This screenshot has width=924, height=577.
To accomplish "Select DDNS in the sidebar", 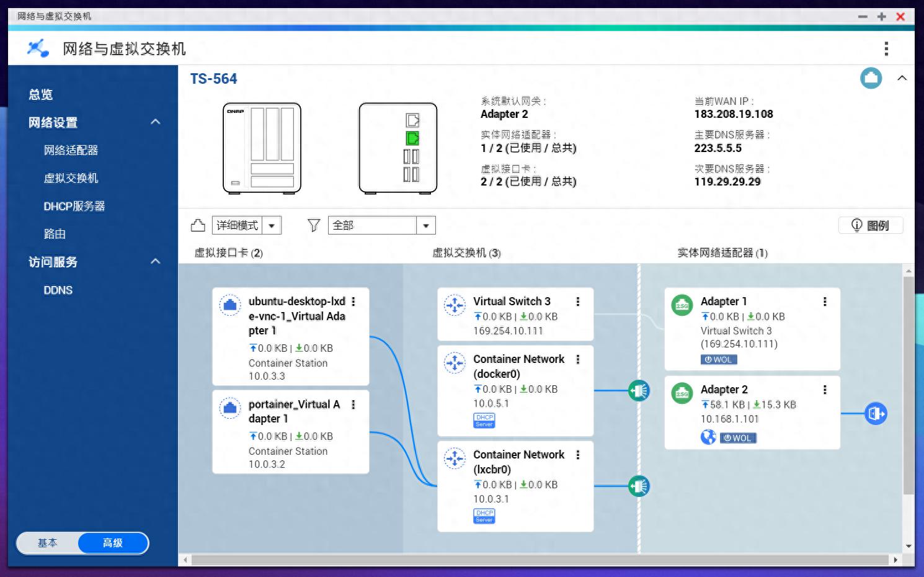I will point(58,290).
